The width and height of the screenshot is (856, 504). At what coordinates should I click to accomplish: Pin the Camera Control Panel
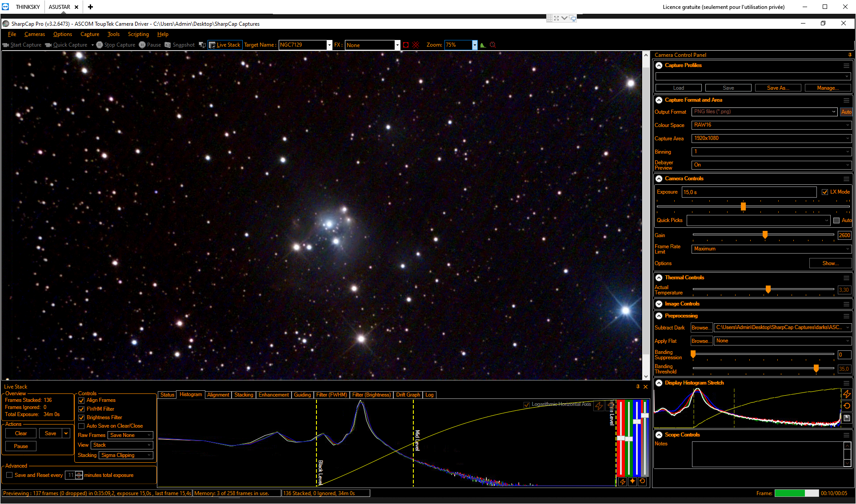850,55
